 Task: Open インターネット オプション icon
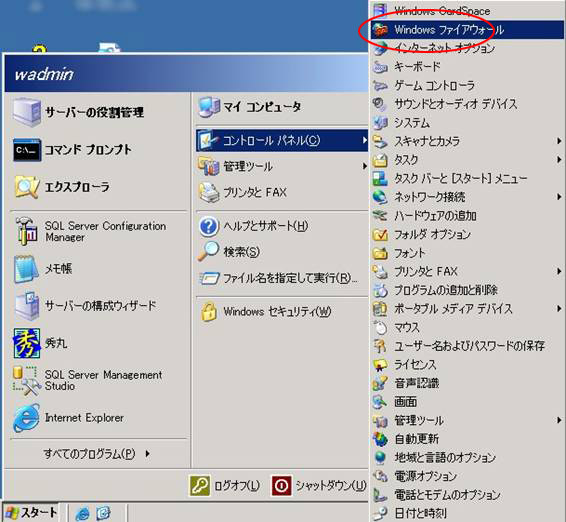coord(380,48)
